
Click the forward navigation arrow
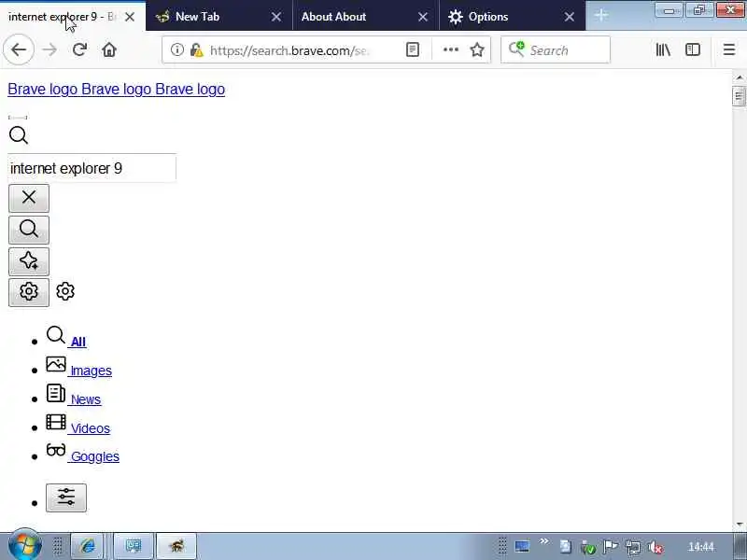(49, 49)
